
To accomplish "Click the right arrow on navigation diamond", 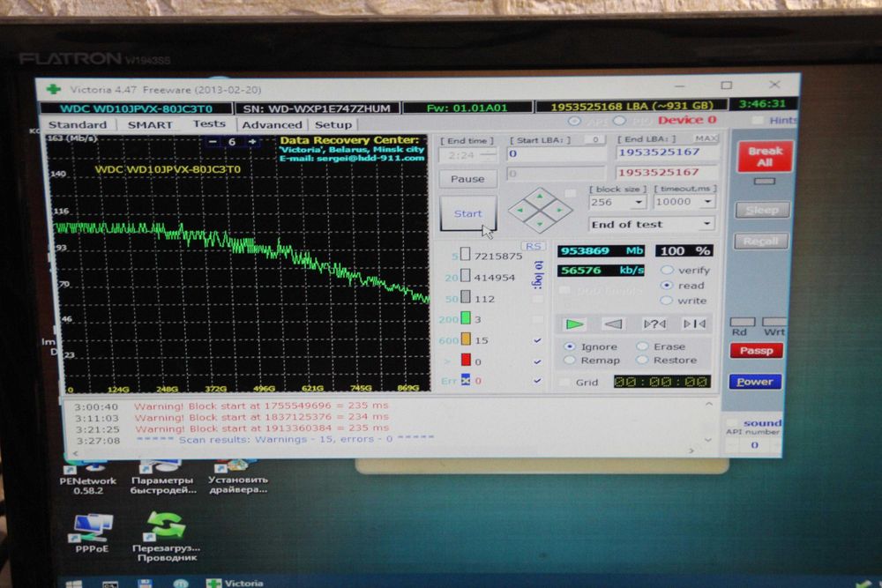I will click(x=560, y=210).
